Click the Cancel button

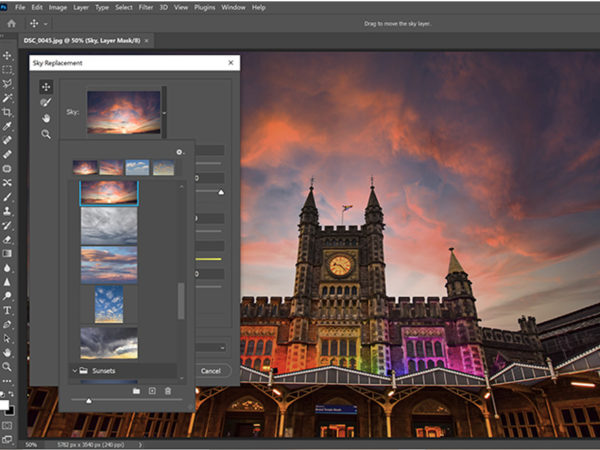tap(211, 371)
